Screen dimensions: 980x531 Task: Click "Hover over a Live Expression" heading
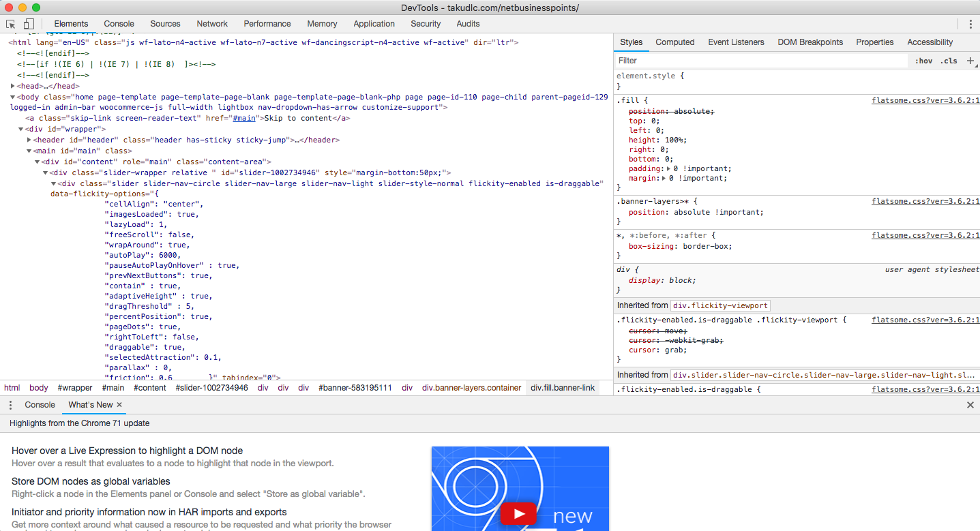click(x=127, y=451)
